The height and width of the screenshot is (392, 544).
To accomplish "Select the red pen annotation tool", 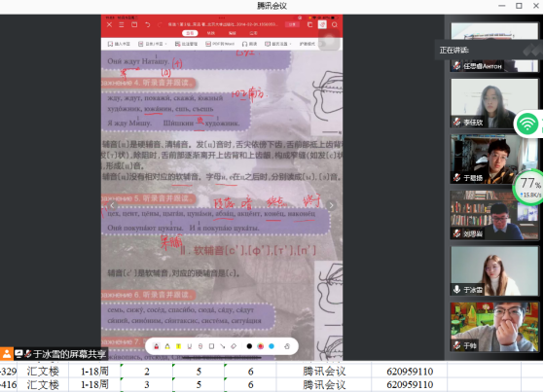I will 157,346.
